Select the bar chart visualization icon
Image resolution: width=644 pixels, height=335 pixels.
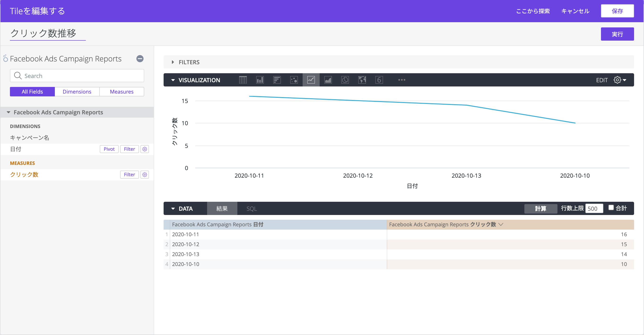(277, 80)
